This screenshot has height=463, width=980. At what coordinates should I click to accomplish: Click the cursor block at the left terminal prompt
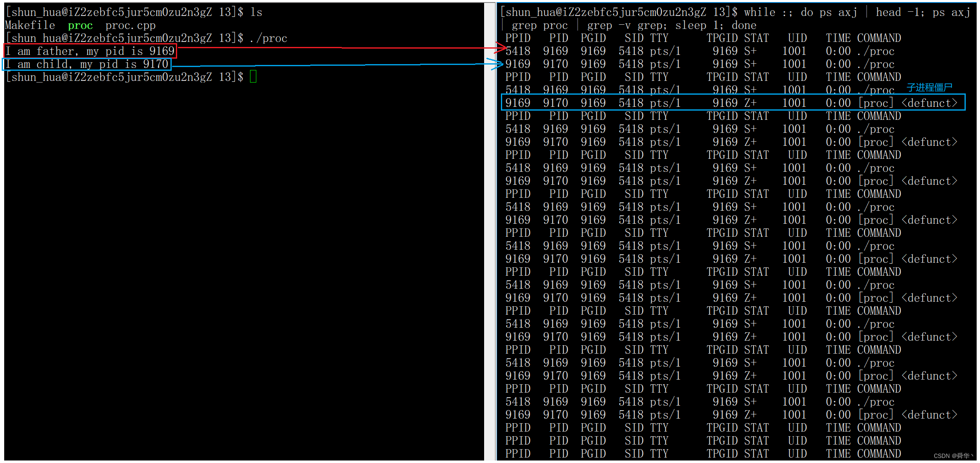(253, 77)
